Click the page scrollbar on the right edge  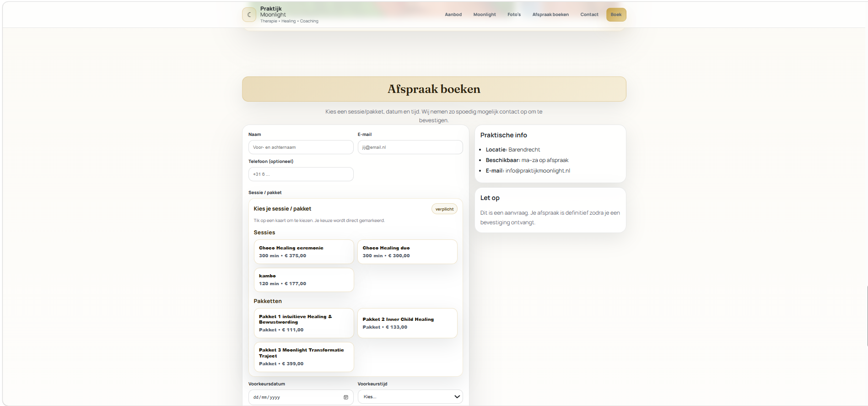tap(867, 316)
